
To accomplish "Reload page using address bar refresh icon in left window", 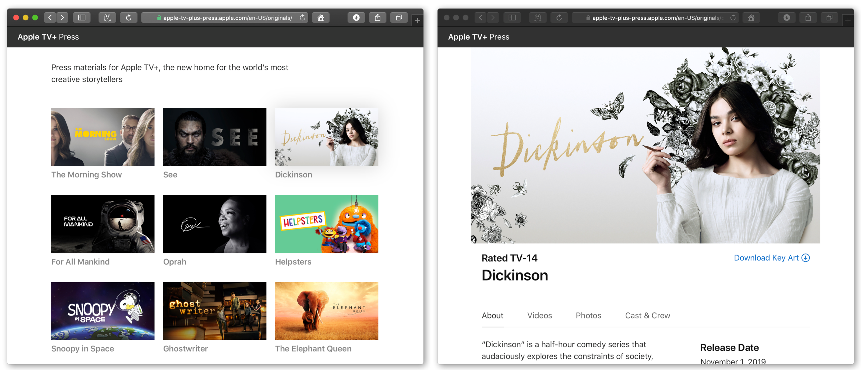I will (302, 17).
